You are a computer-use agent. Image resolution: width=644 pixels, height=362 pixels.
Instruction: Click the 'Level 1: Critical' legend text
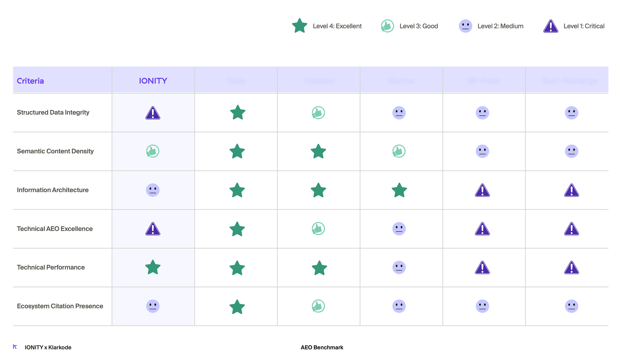(x=584, y=26)
